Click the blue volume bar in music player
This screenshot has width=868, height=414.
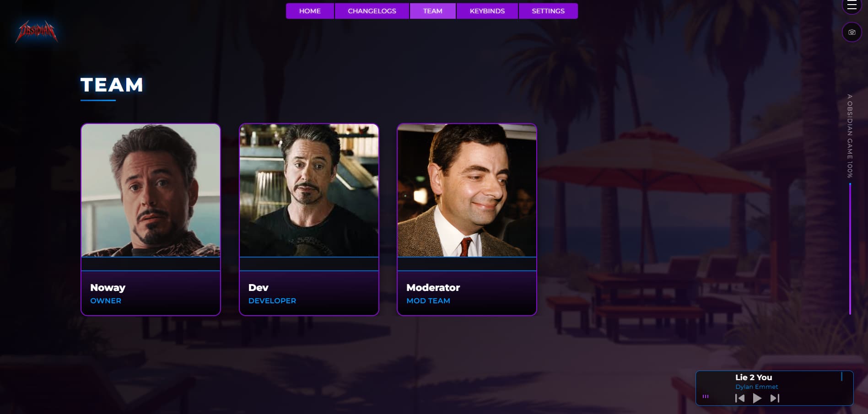click(841, 376)
